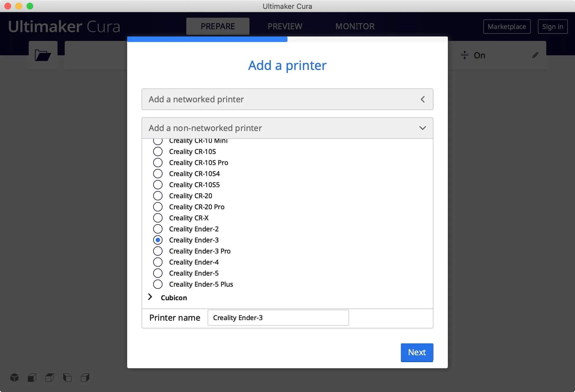
Task: Switch to 3D perspective view cube
Action: coord(14,377)
